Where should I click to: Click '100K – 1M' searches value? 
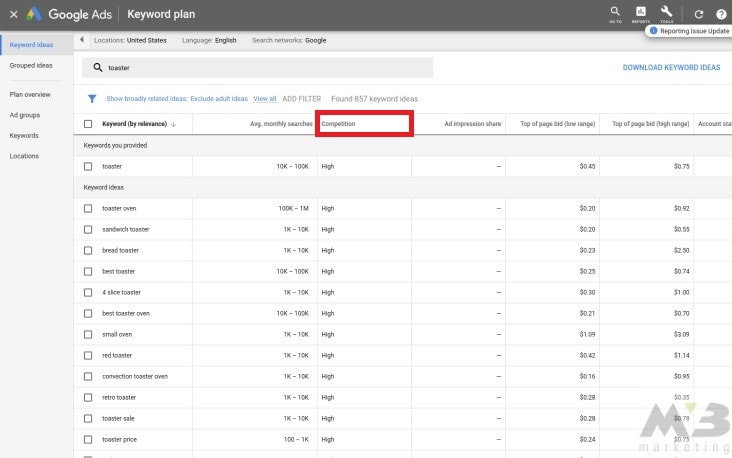click(x=294, y=208)
